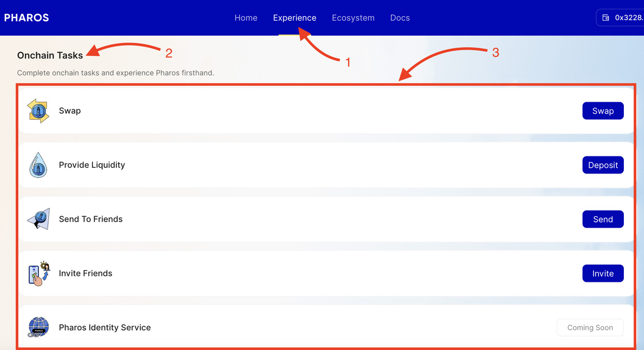Click the Pharos Identity Service label
This screenshot has height=350, width=644.
[x=105, y=328]
